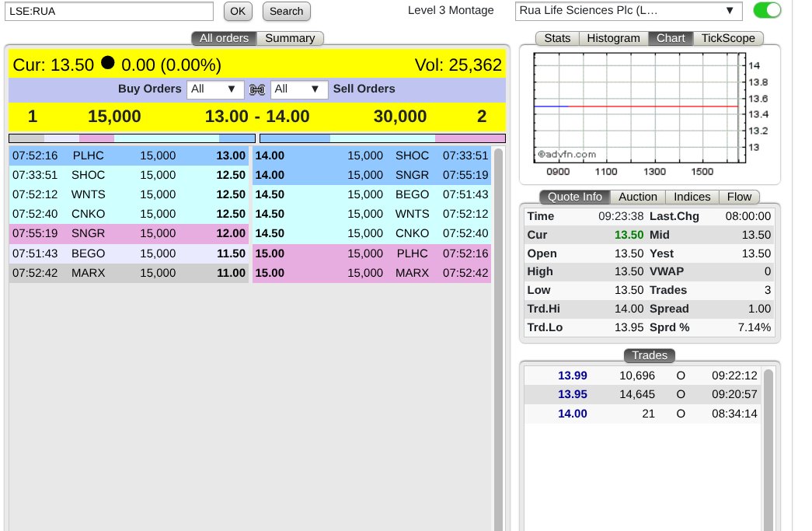Select MARX buy order at 11.00
The width and height of the screenshot is (812, 531).
click(129, 273)
